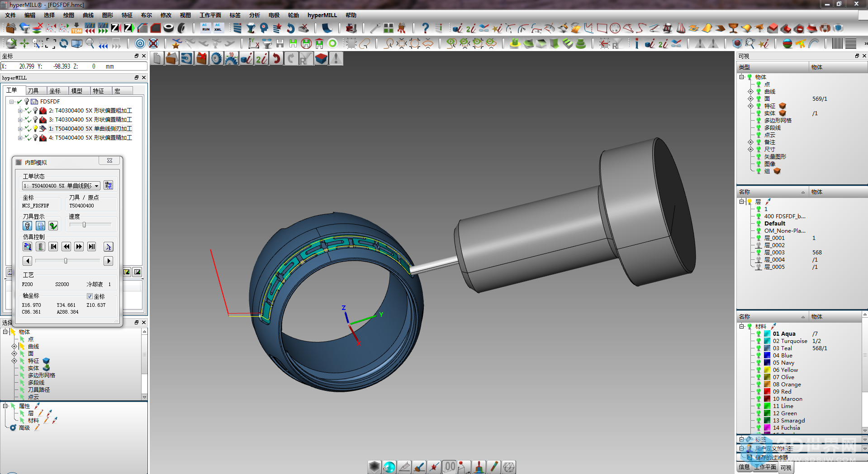Click the wireframe sphere icon in bottom toolbar
868x474 pixels.
509,467
